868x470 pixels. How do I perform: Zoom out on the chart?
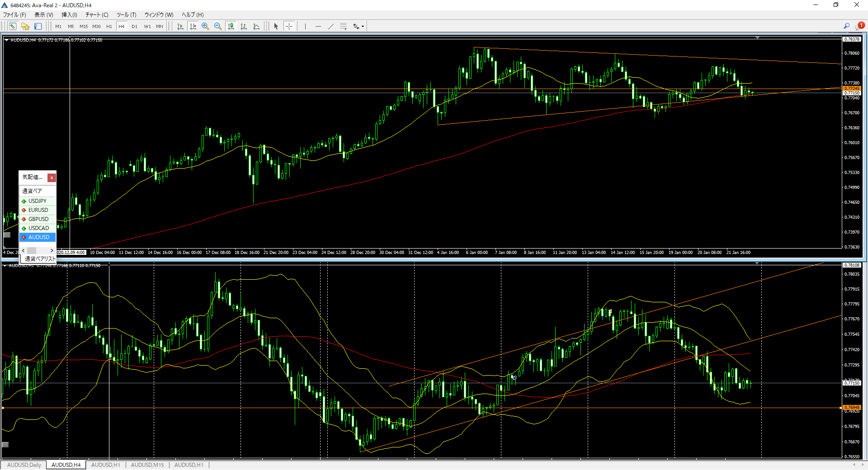tap(218, 26)
